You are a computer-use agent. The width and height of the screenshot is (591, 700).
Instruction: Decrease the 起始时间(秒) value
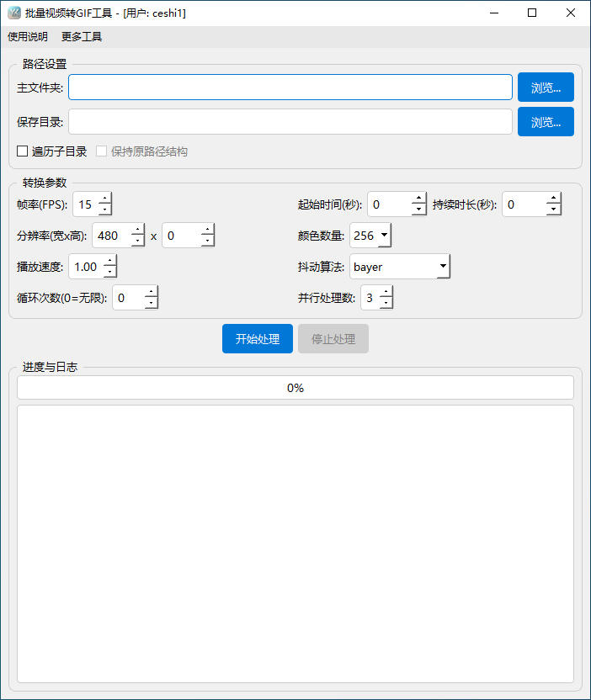[418, 209]
